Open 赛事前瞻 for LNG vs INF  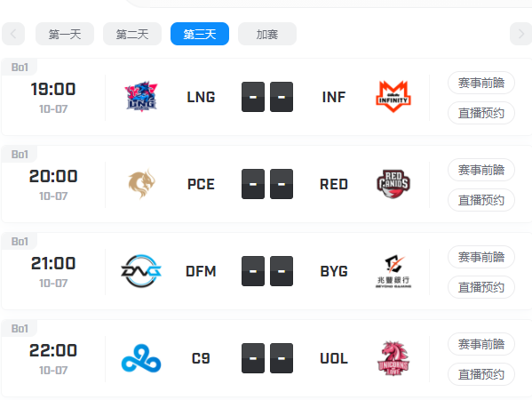(x=481, y=83)
